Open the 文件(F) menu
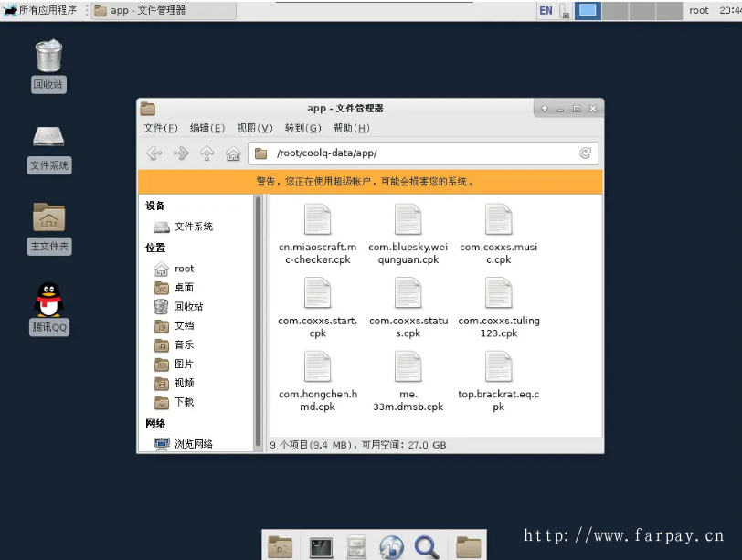 click(x=160, y=128)
